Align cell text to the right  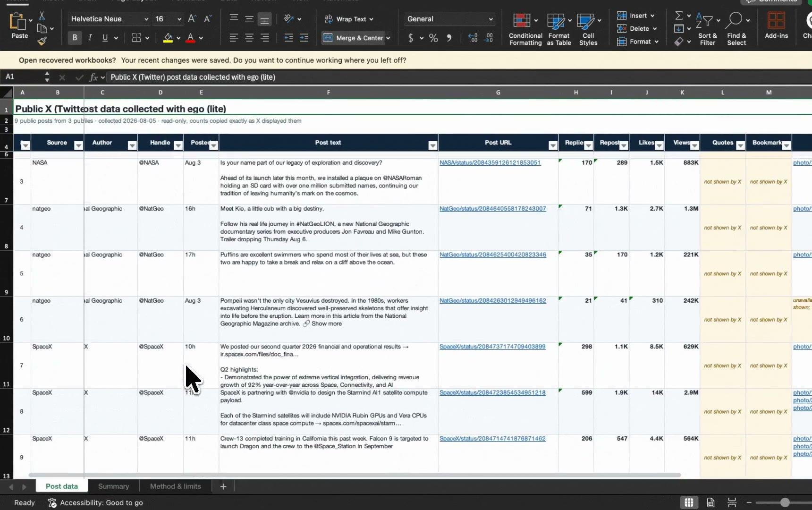[265, 38]
